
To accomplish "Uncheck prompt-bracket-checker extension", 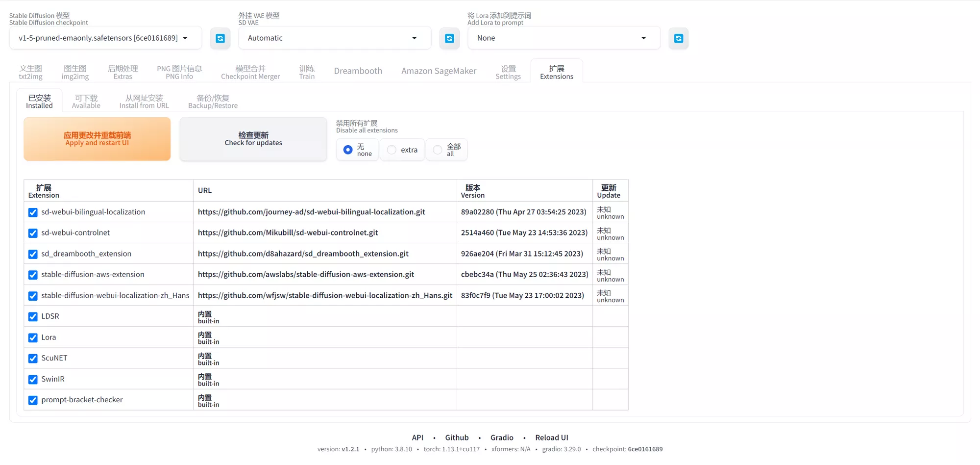I will click(33, 400).
